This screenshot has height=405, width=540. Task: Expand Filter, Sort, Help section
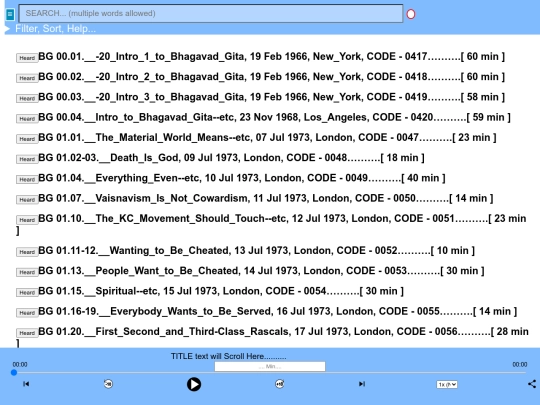point(55,29)
